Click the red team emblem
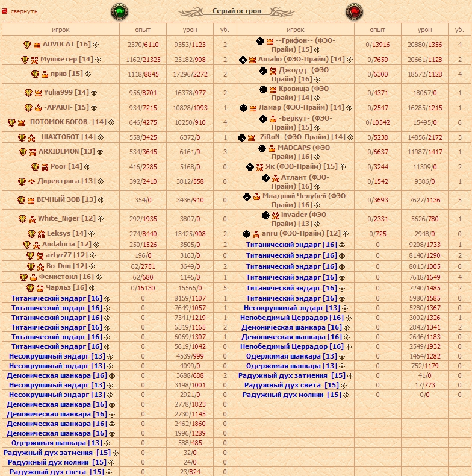 (x=353, y=11)
